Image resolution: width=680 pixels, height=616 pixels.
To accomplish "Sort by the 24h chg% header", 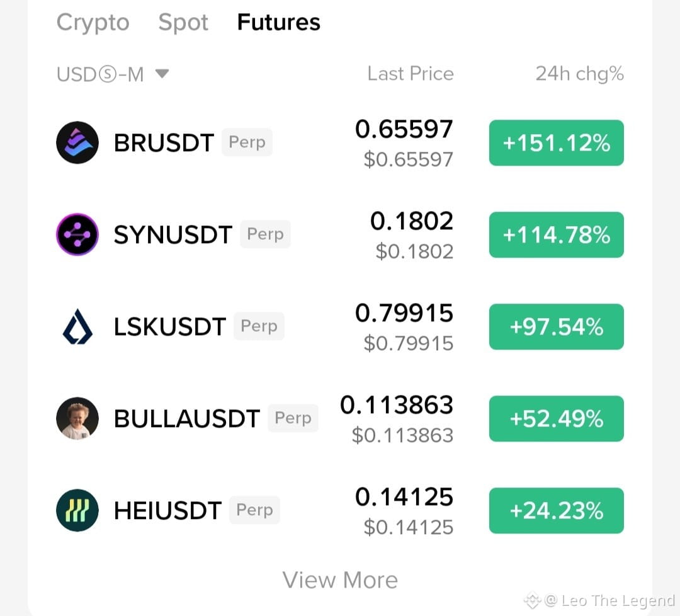I will tap(580, 74).
